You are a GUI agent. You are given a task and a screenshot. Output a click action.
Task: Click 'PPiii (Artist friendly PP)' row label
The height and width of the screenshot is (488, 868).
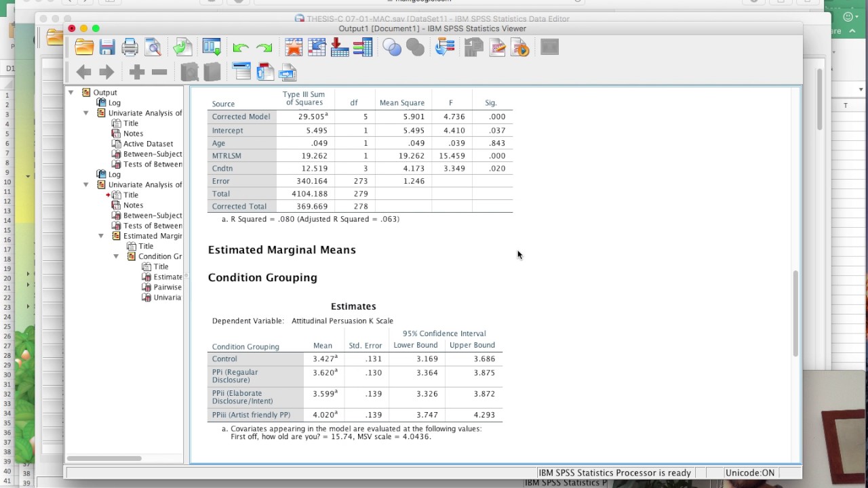(x=251, y=414)
